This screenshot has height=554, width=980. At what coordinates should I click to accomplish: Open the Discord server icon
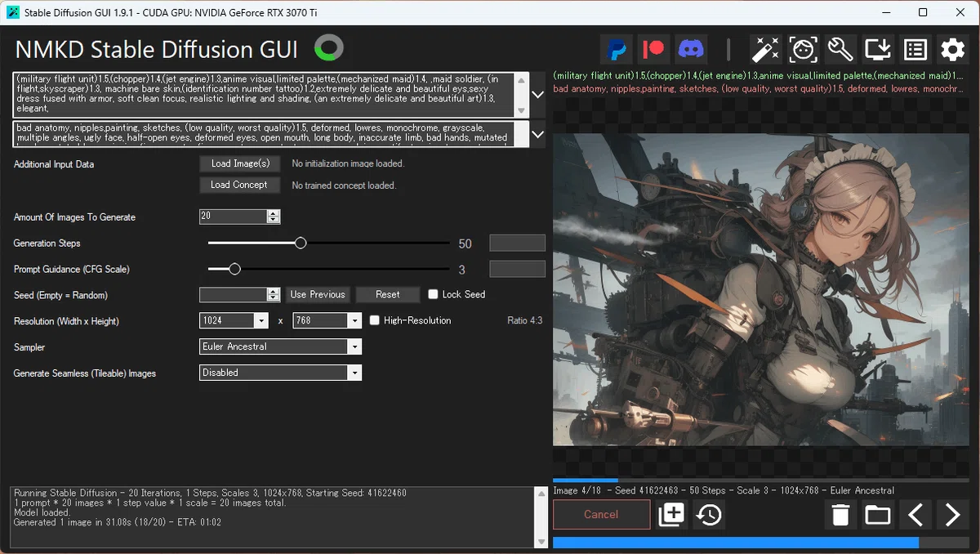pyautogui.click(x=691, y=50)
